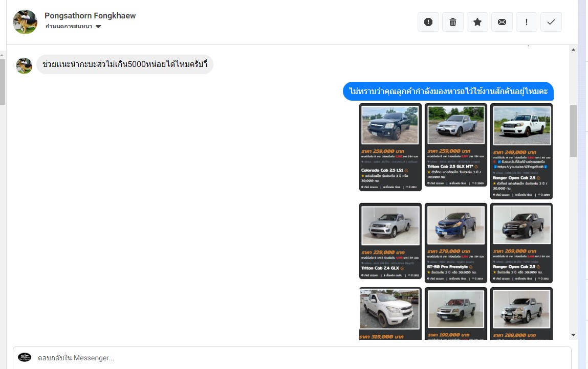This screenshot has height=369, width=588.
Task: Click chat scrollbar up arrow
Action: coord(573,50)
